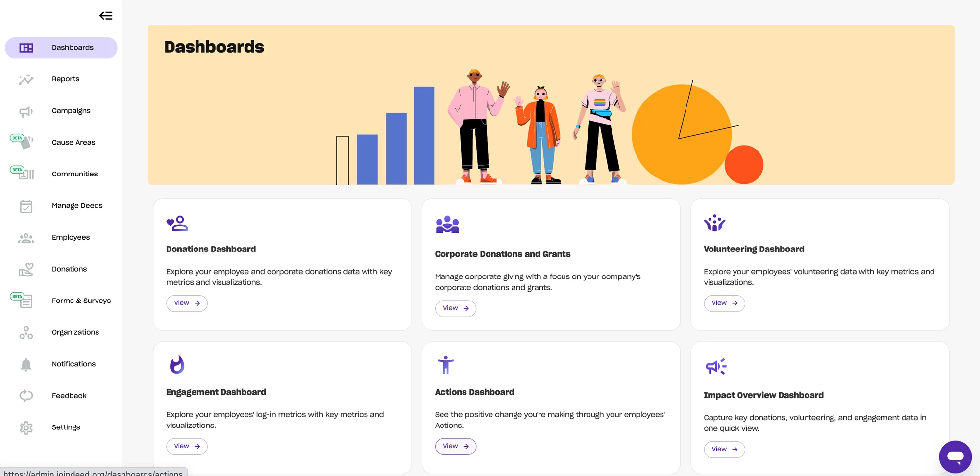Click the Volunteering Dashboard card title
The height and width of the screenshot is (476, 980).
[x=754, y=249]
